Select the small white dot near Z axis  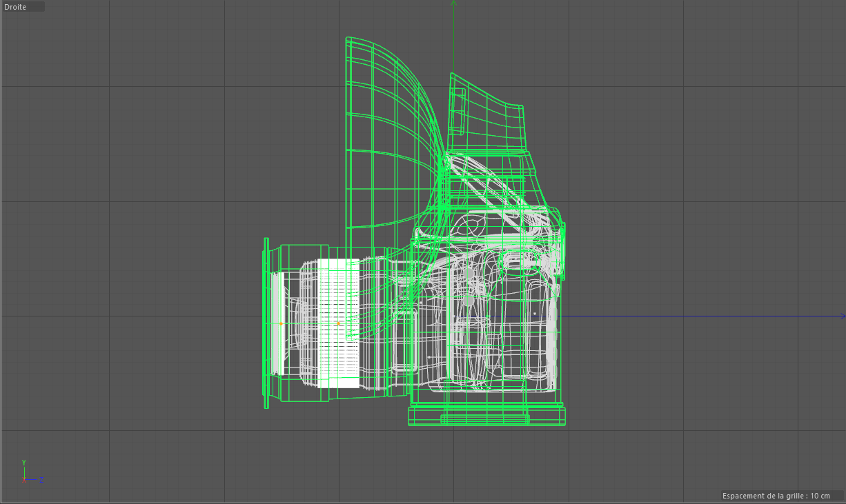(x=535, y=314)
